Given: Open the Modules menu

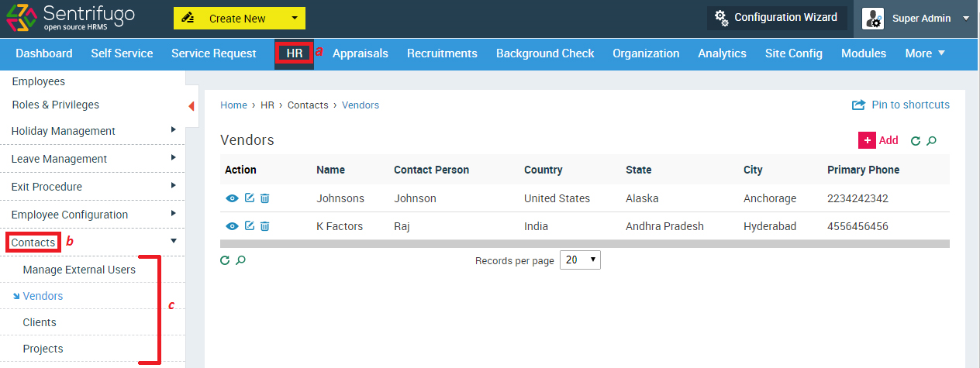Looking at the screenshot, I should coord(864,53).
